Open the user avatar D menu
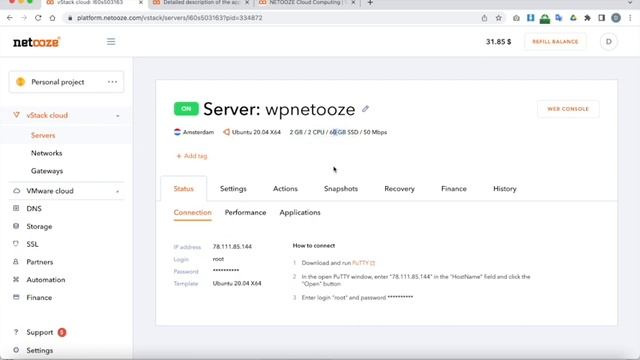The width and height of the screenshot is (640, 360). click(x=609, y=42)
